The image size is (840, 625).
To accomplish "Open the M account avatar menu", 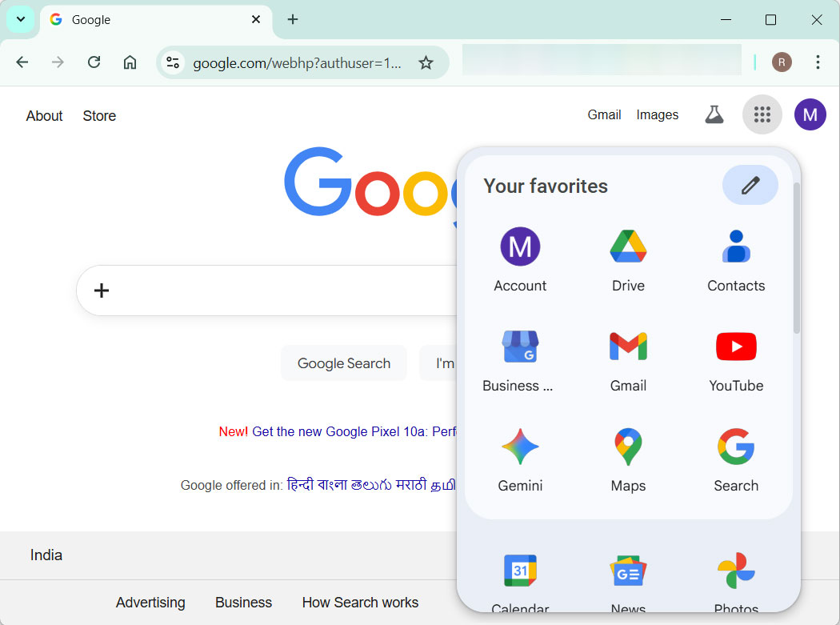I will [810, 114].
